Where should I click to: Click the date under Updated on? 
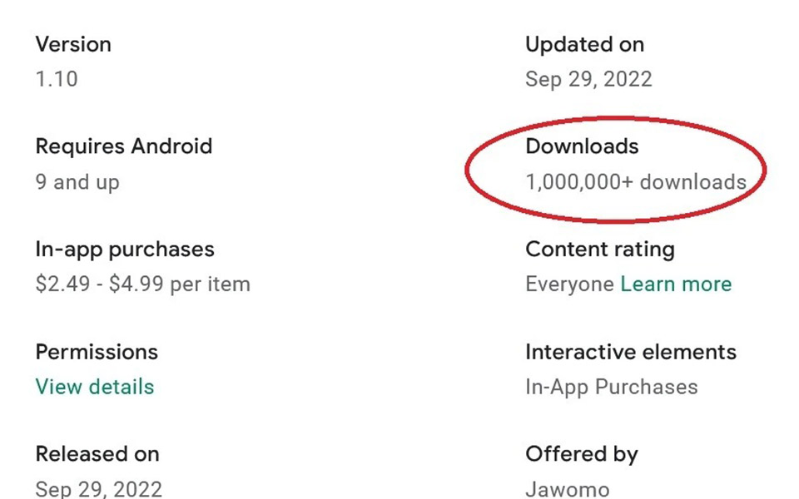point(588,79)
